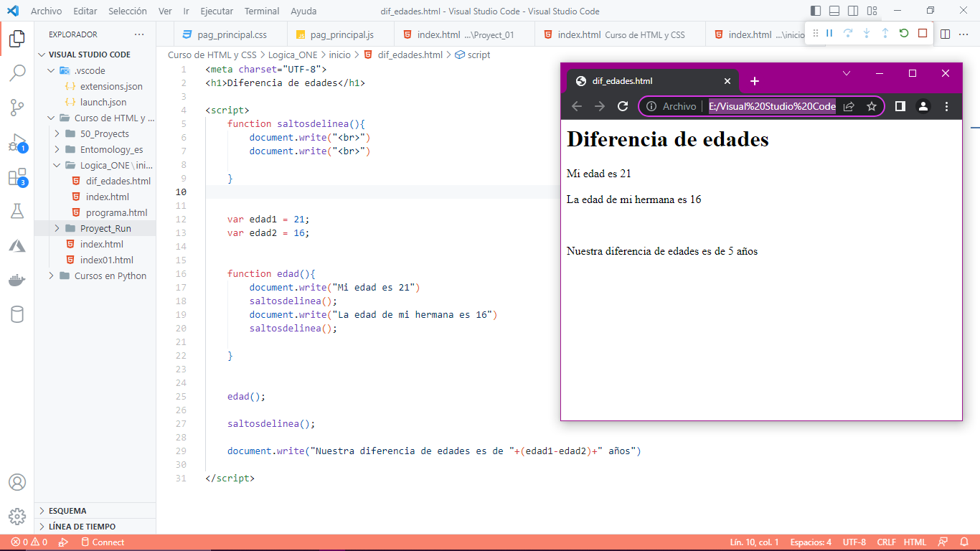Viewport: 980px width, 551px height.
Task: Toggle the bottom panel layout
Action: click(834, 11)
